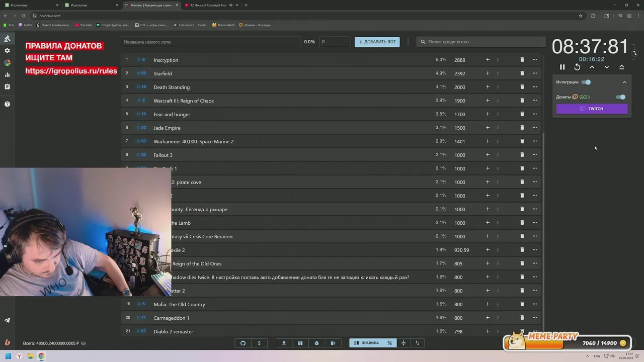Click the Поиск среди лотов search field
The width and height of the screenshot is (644, 362).
(x=480, y=42)
